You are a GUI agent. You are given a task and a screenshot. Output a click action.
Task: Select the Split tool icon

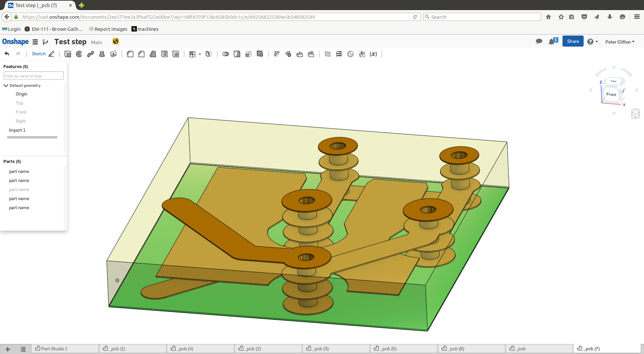pos(237,54)
